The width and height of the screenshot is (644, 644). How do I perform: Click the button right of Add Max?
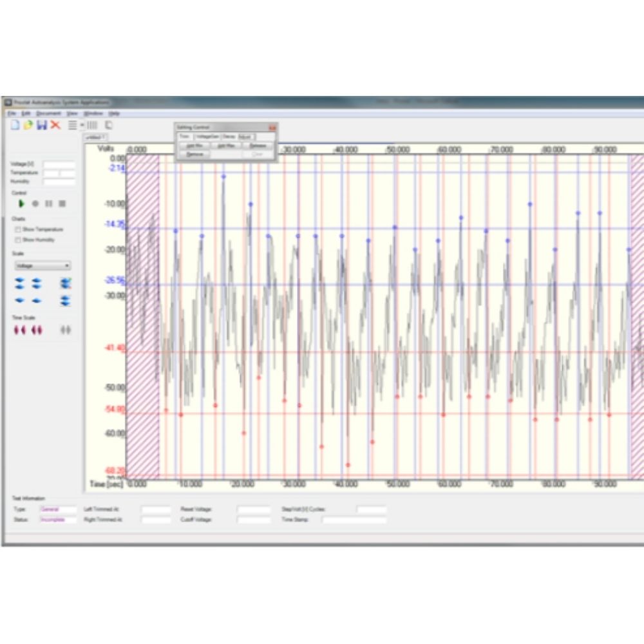258,146
